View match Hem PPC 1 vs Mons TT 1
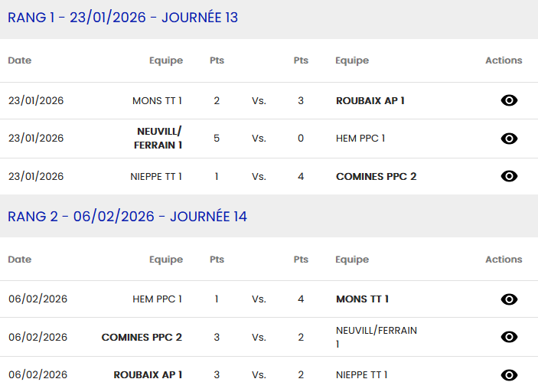 pos(509,299)
